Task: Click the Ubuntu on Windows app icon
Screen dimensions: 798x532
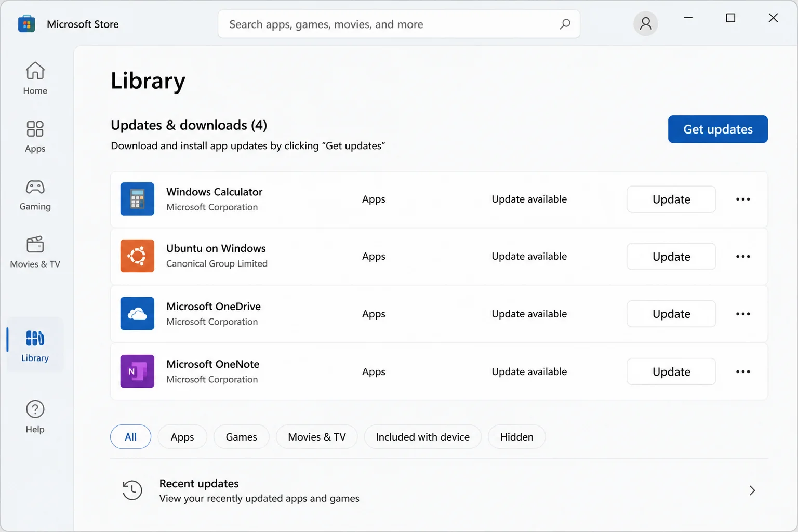Action: pyautogui.click(x=137, y=256)
